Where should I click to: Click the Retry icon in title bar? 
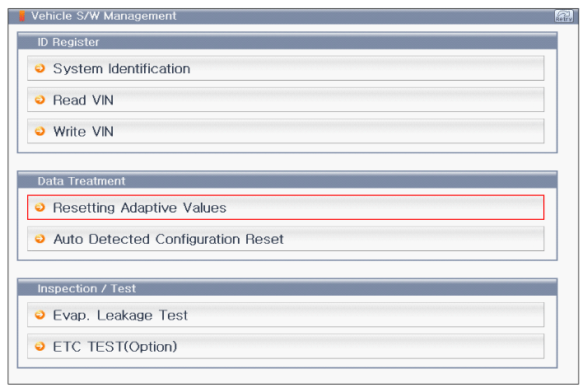(564, 16)
